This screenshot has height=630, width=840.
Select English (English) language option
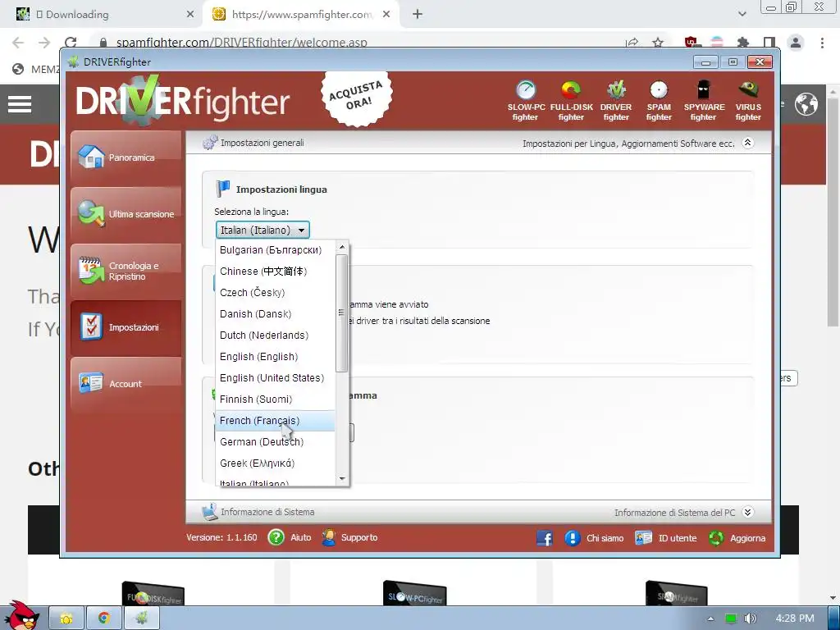275,357
